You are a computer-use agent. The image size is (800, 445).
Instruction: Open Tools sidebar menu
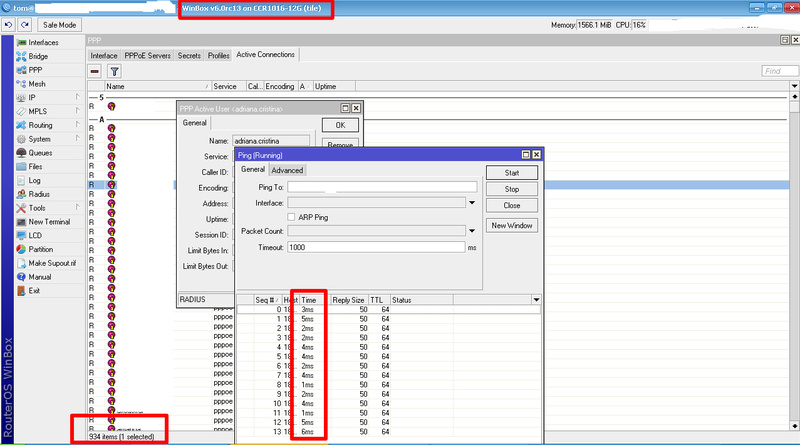pyautogui.click(x=37, y=208)
